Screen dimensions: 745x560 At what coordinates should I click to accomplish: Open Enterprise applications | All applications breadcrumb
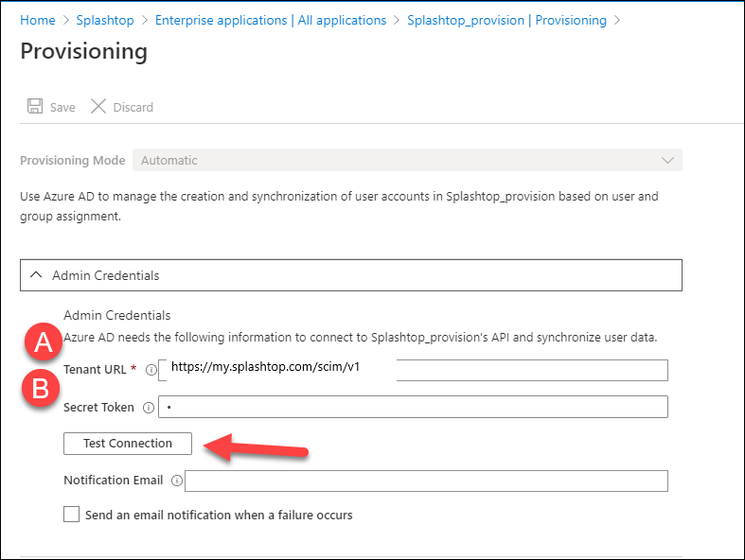pos(271,21)
